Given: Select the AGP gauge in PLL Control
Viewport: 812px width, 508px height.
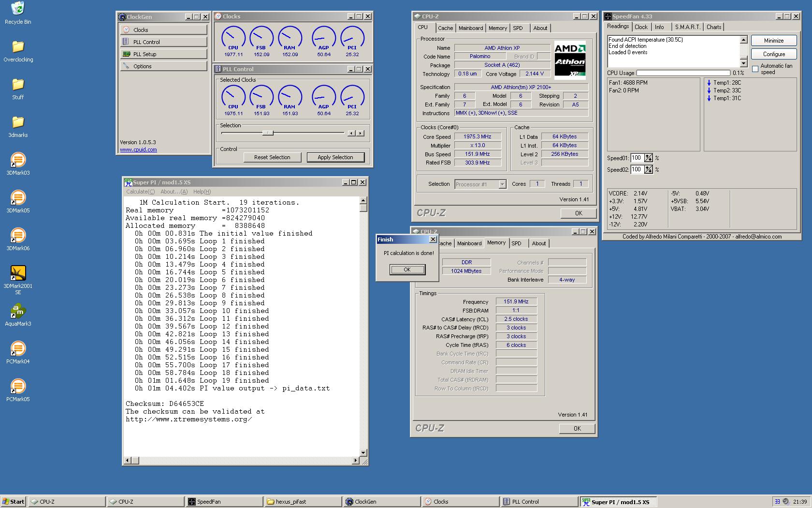Looking at the screenshot, I should click(323, 97).
